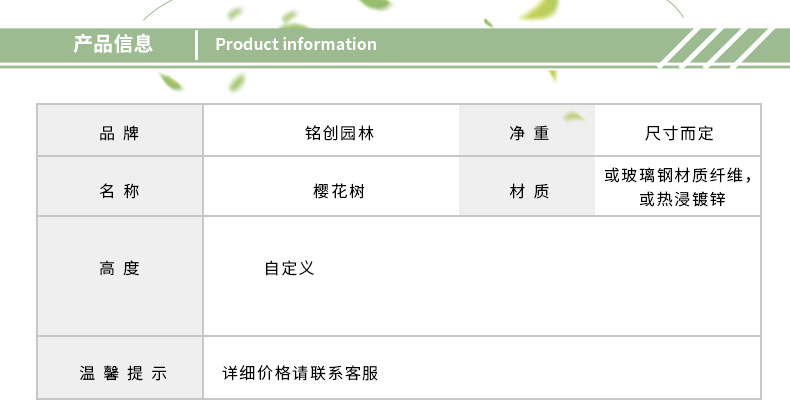Image resolution: width=790 pixels, height=414 pixels.
Task: Select the Product information heading text
Action: [296, 44]
